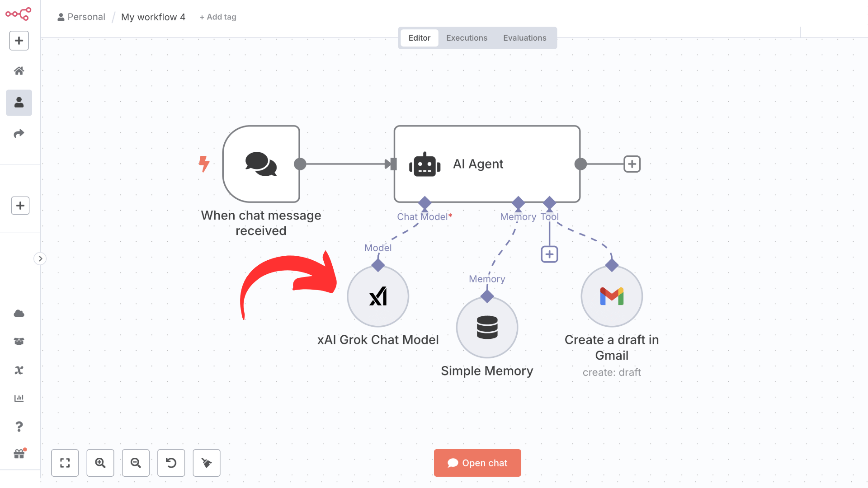This screenshot has height=488, width=868.
Task: Add node after AI Agent output
Action: pyautogui.click(x=632, y=164)
